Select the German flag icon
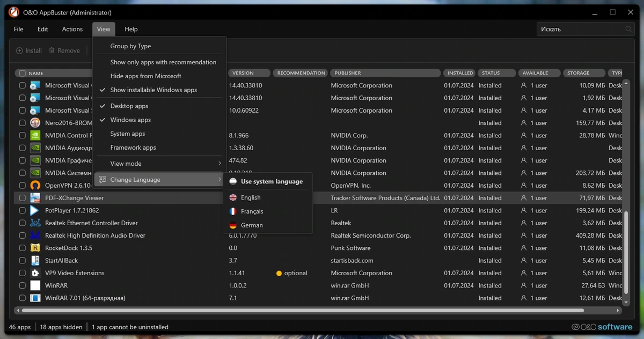This screenshot has width=644, height=339. point(232,225)
